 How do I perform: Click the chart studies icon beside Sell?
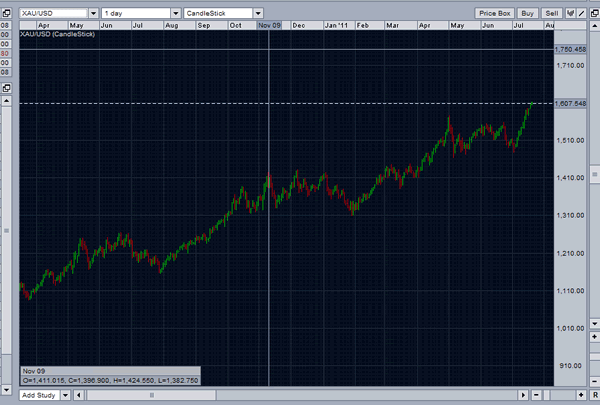[572, 13]
